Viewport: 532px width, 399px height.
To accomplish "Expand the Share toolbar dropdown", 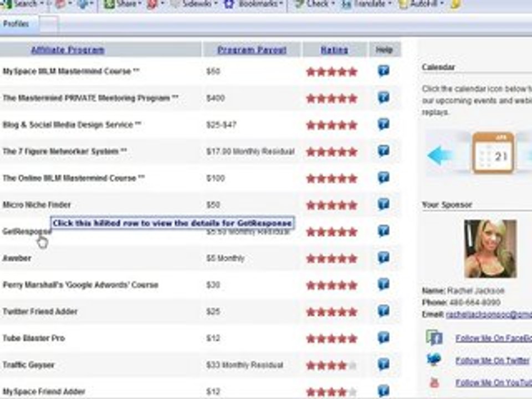I will tap(140, 4).
